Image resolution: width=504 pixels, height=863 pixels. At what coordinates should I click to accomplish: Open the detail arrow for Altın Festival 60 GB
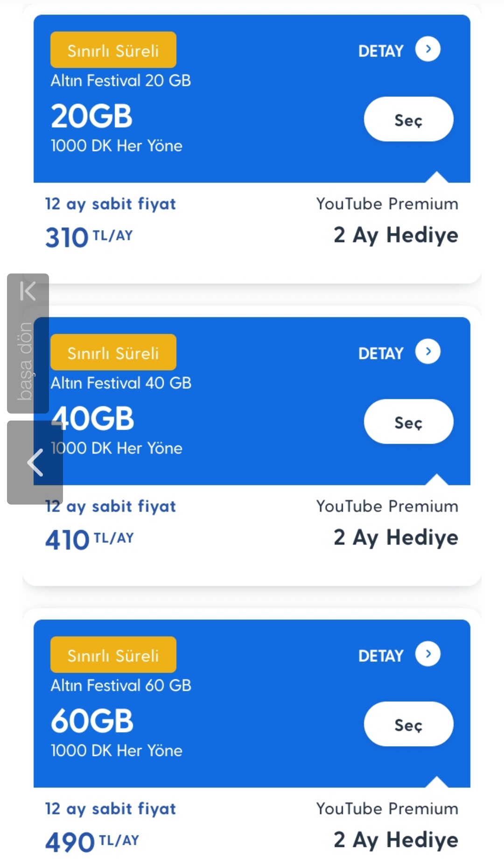428,654
